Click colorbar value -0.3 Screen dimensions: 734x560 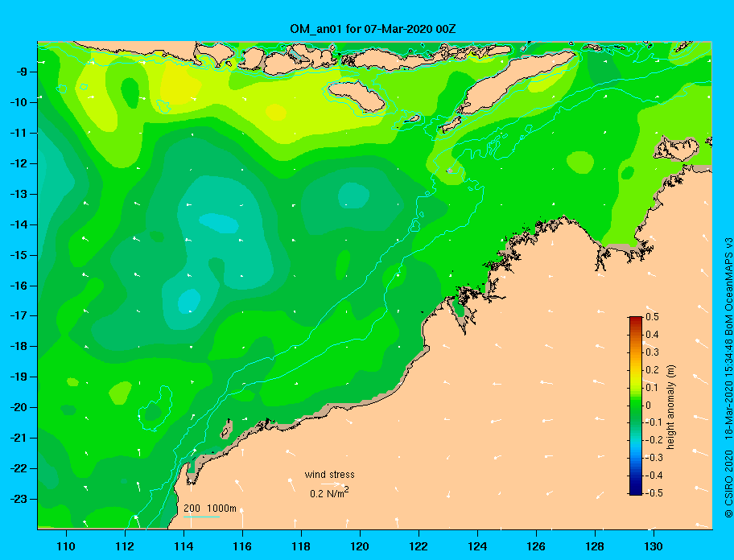(654, 458)
